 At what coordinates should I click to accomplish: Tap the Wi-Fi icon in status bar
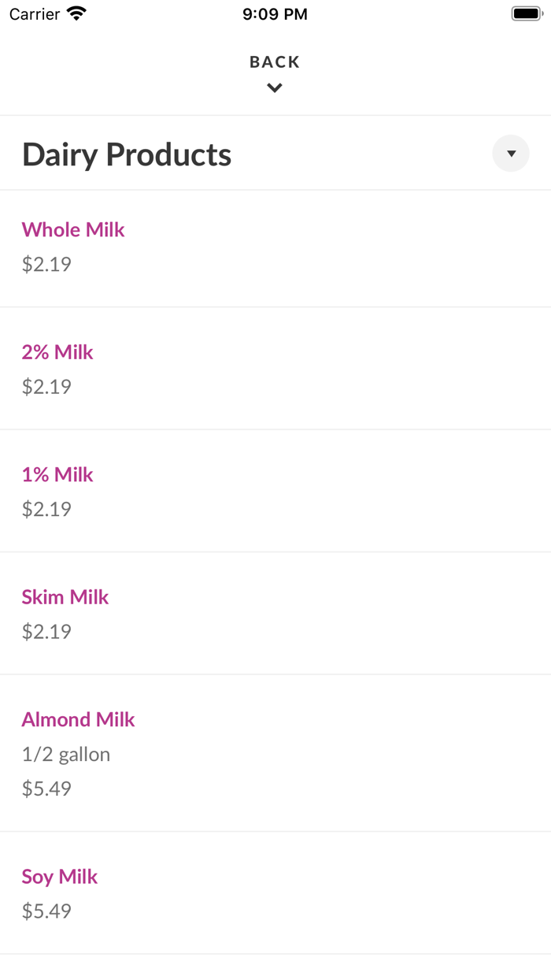(76, 13)
